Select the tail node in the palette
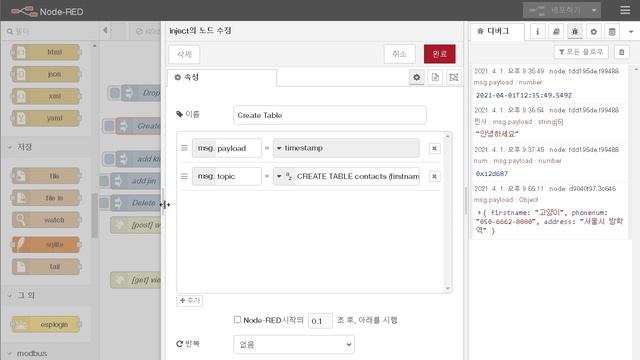 (46, 267)
